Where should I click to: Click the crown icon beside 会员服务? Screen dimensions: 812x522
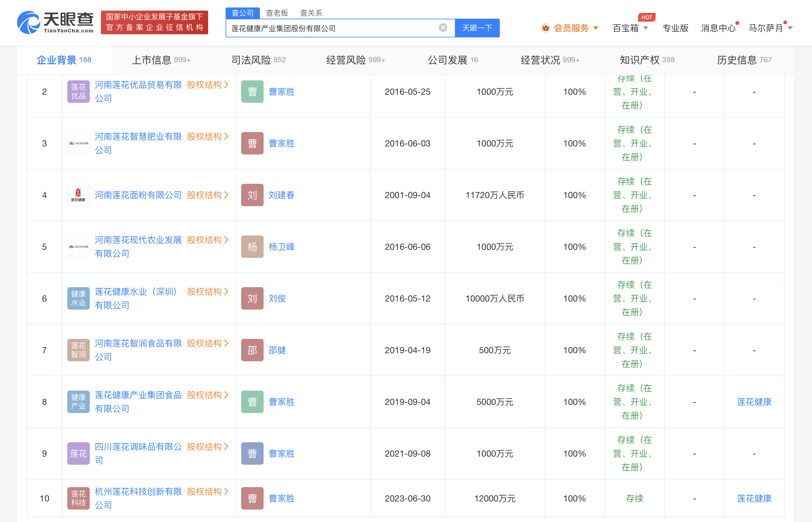click(x=546, y=28)
